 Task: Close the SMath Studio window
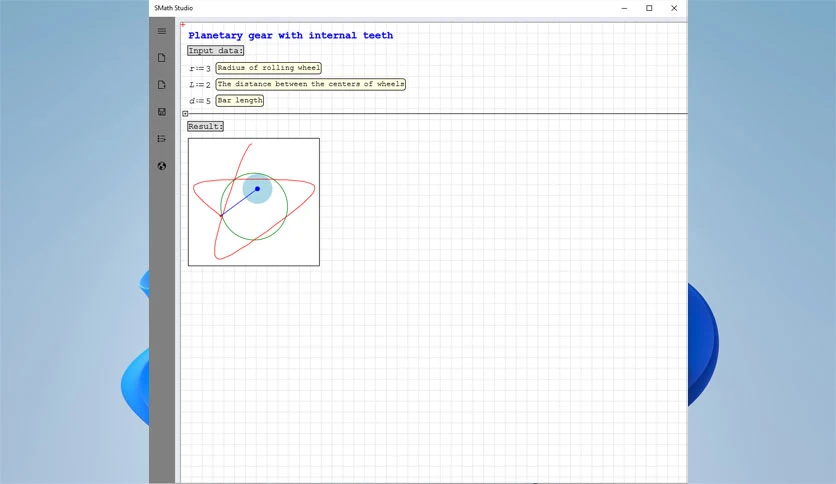coord(674,8)
